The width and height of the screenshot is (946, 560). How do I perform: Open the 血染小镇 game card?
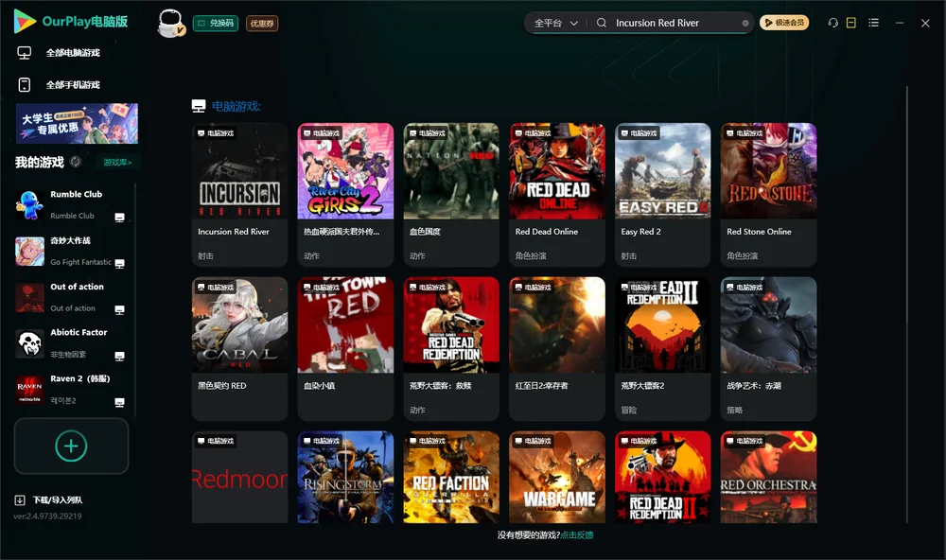click(x=345, y=348)
